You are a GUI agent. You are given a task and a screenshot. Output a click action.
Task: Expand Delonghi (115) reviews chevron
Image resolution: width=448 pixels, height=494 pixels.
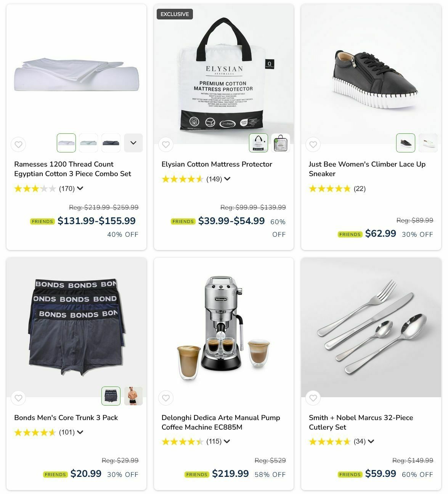click(227, 441)
